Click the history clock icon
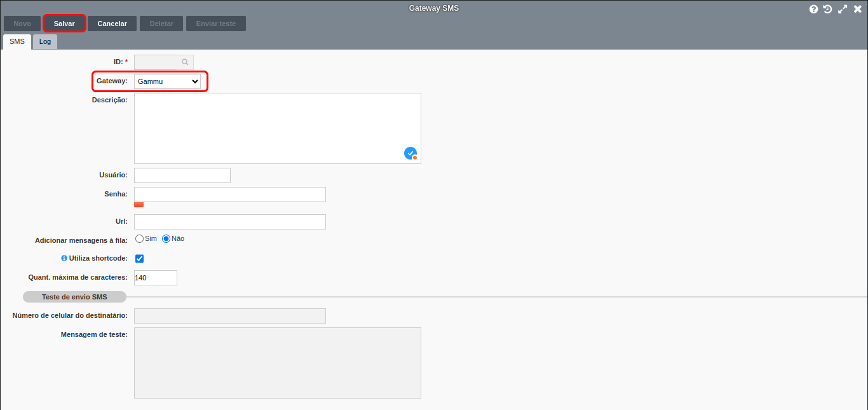 coord(827,9)
